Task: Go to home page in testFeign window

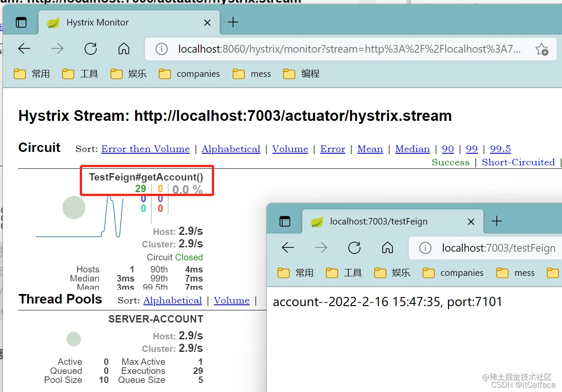Action: coord(388,248)
